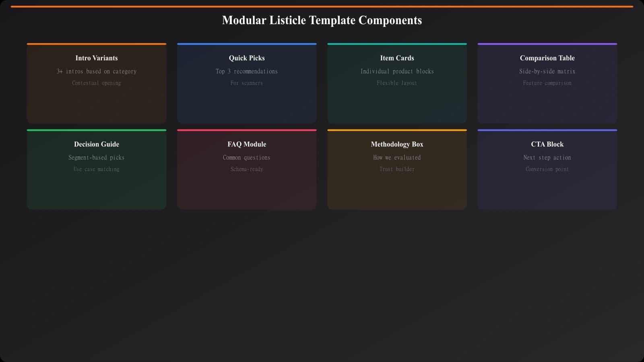The width and height of the screenshot is (644, 362).
Task: Click the '3+ intros based on category' text
Action: point(96,71)
